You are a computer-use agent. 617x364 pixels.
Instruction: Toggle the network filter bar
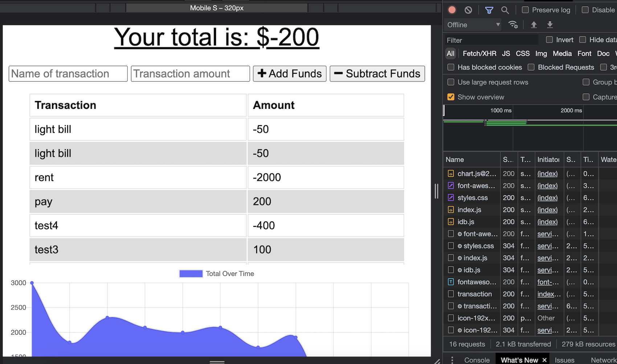(x=489, y=10)
